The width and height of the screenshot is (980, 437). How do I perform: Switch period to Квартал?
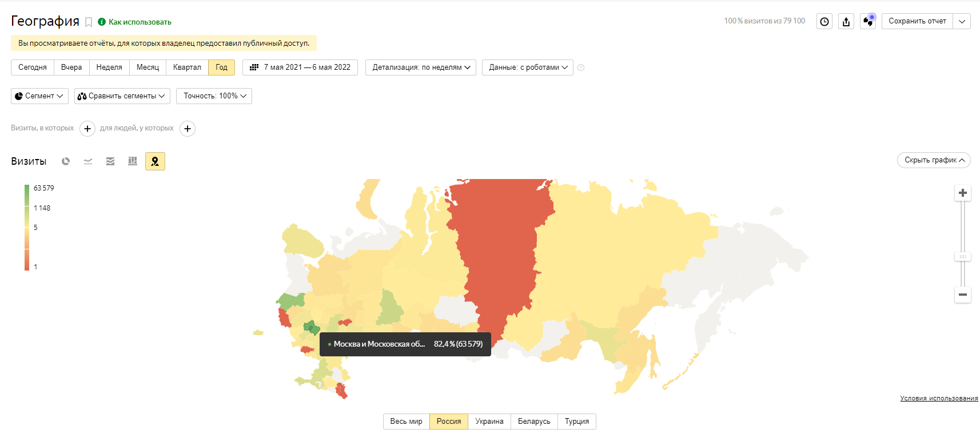click(x=187, y=67)
